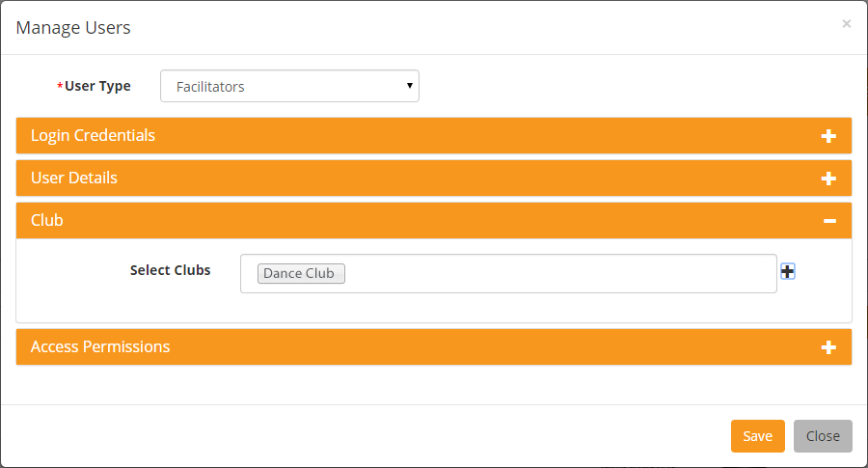The image size is (868, 468).
Task: Click the plus icon on Login Credentials bar
Action: 828,136
